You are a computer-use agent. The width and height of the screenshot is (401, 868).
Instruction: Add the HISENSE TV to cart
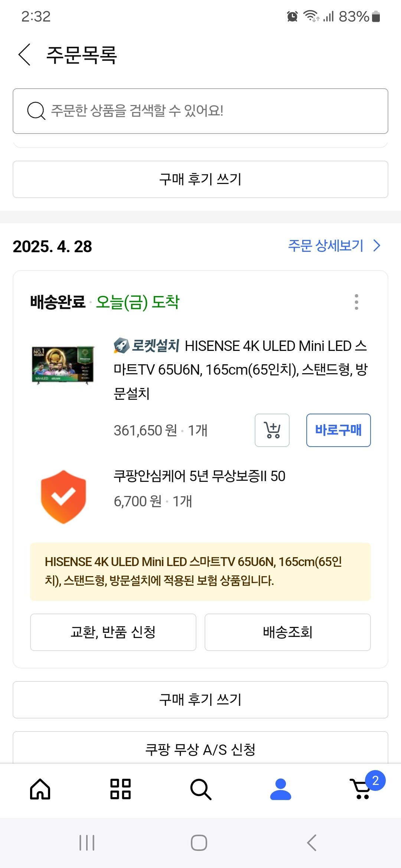tap(272, 430)
